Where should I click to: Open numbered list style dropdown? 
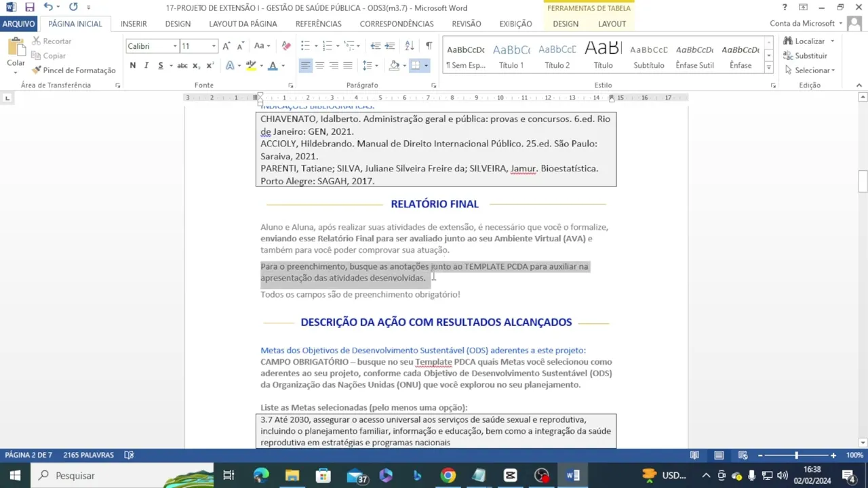click(x=338, y=46)
